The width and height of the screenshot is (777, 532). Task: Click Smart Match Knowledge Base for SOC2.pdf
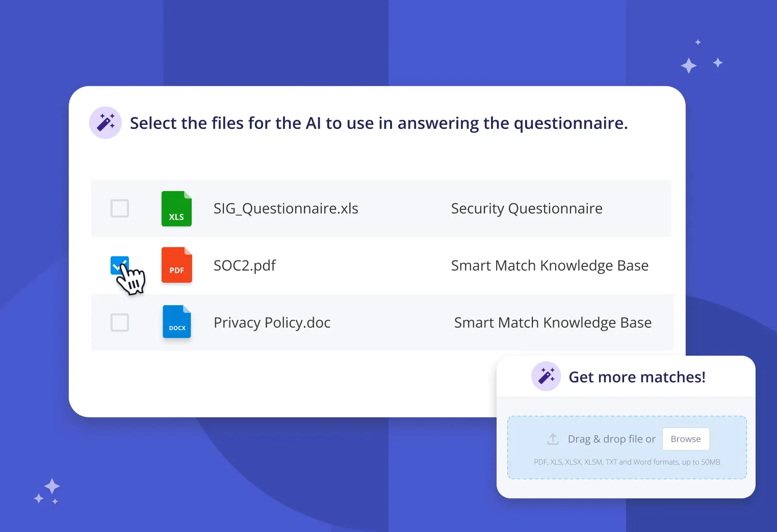click(x=550, y=265)
